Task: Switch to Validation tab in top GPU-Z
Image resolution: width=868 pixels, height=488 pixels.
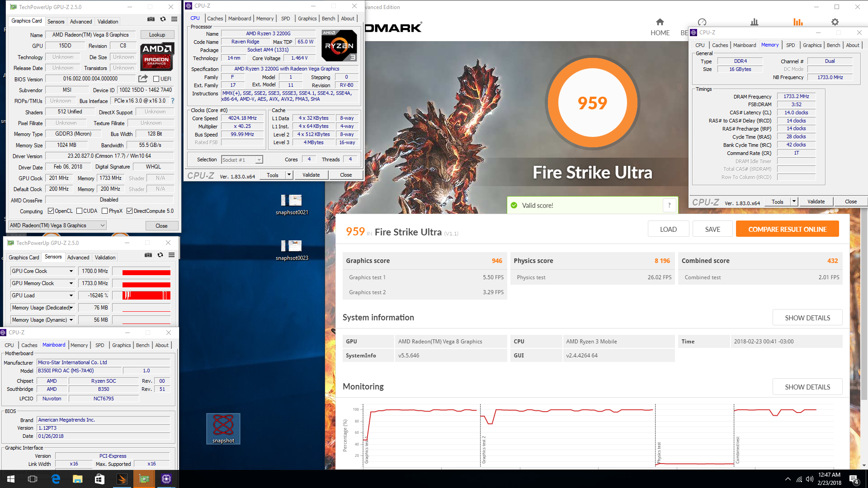Action: pos(108,21)
